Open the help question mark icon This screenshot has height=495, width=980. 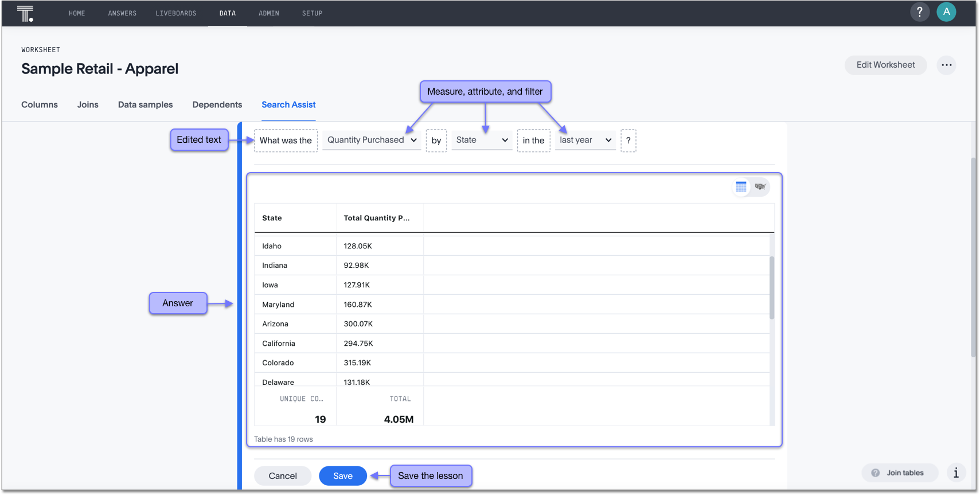[919, 12]
